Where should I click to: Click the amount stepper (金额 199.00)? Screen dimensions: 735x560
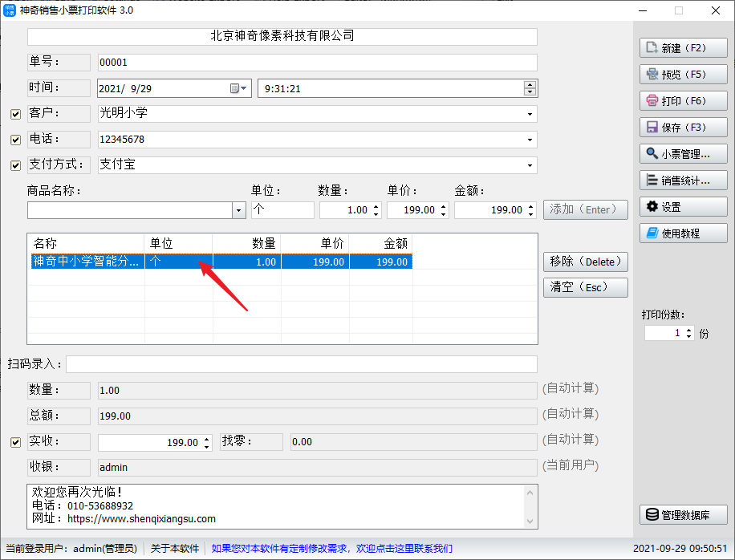click(530, 210)
